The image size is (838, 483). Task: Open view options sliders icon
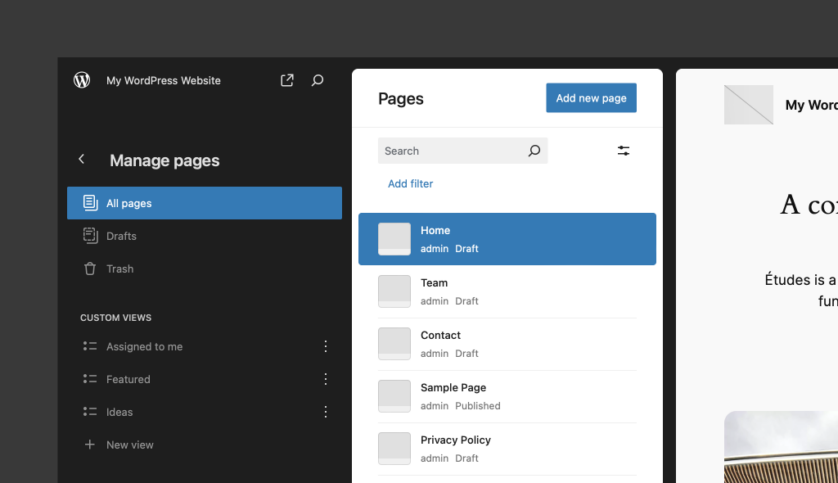click(623, 151)
